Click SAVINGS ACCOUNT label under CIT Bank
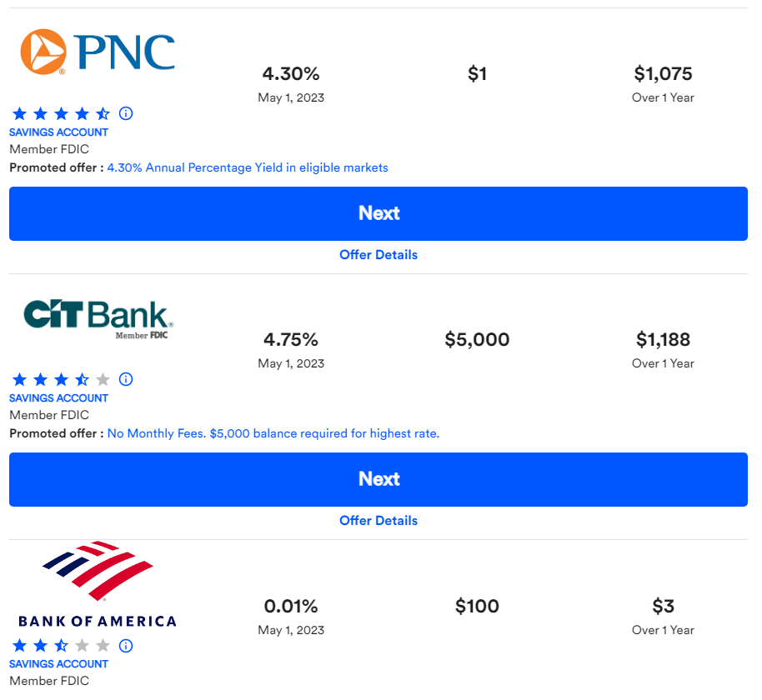Image resolution: width=762 pixels, height=700 pixels. 59,397
